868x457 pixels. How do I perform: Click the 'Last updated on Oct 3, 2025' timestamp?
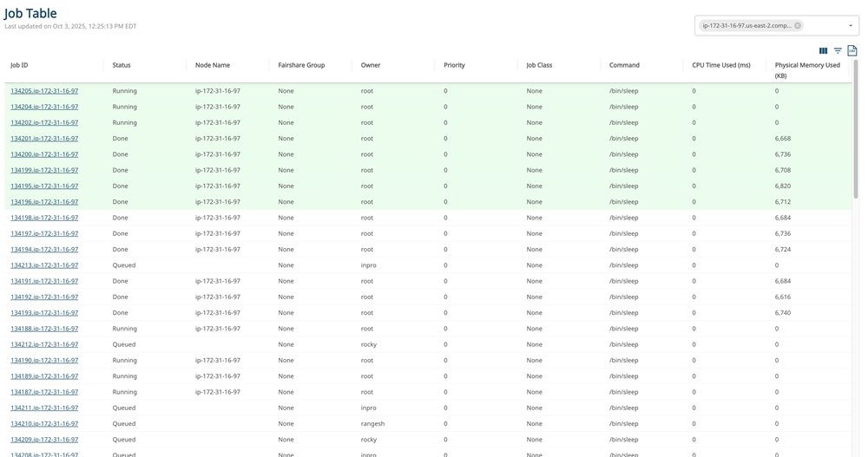(x=70, y=26)
